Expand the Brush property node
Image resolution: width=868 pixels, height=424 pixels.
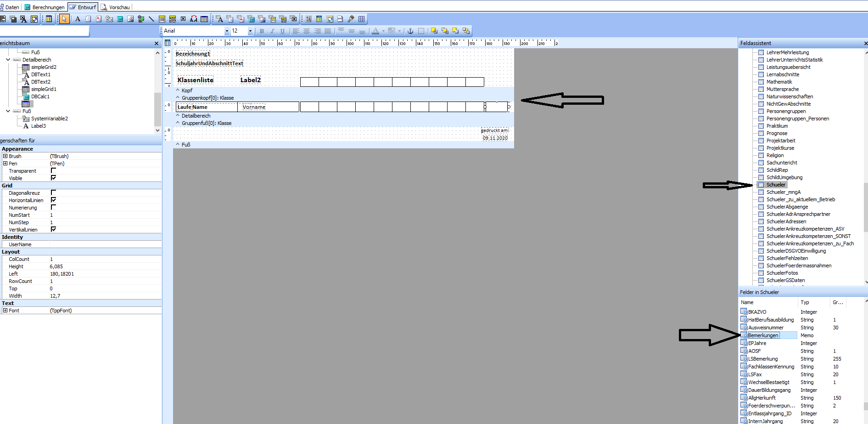[5, 156]
